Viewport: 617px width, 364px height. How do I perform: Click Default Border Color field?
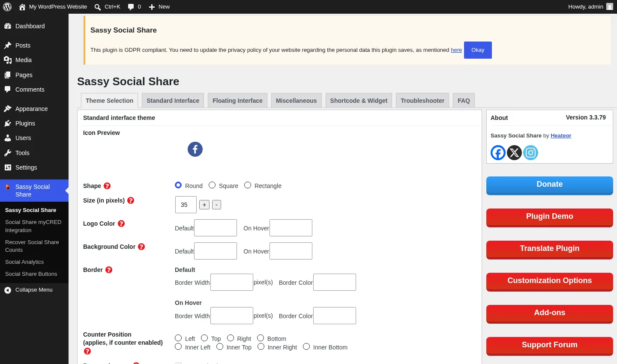pos(335,282)
